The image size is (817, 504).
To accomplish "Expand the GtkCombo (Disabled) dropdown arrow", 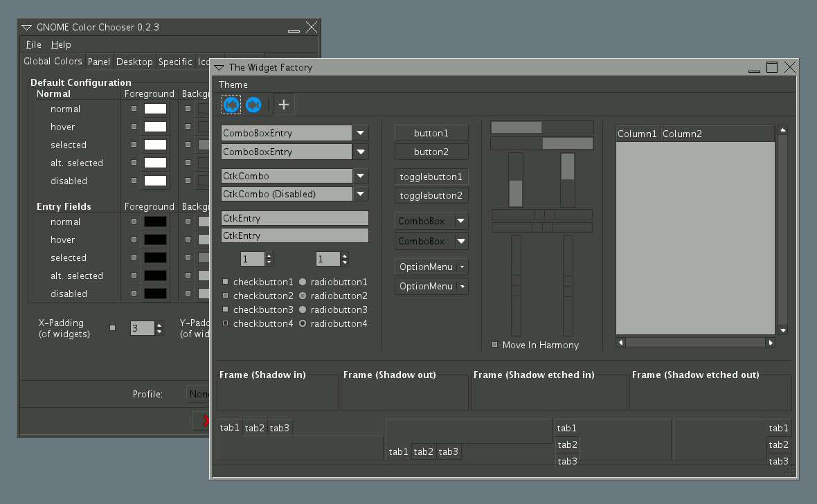I will tap(361, 194).
